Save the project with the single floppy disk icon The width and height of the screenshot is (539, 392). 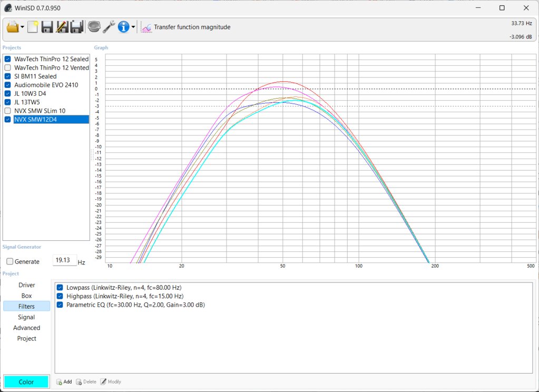tap(47, 27)
